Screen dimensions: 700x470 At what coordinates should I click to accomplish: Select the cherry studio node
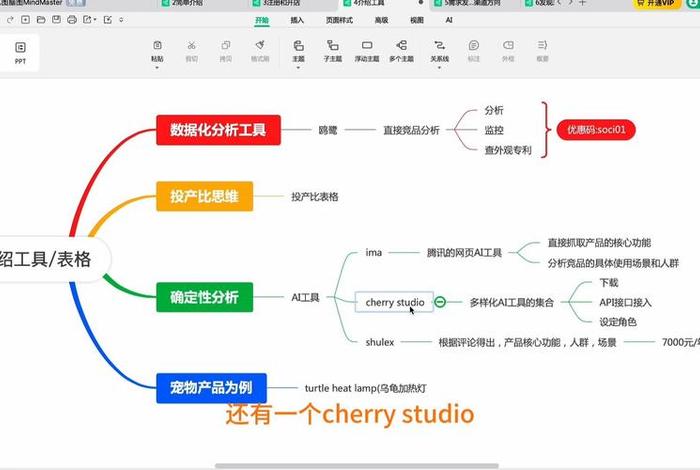click(x=394, y=302)
